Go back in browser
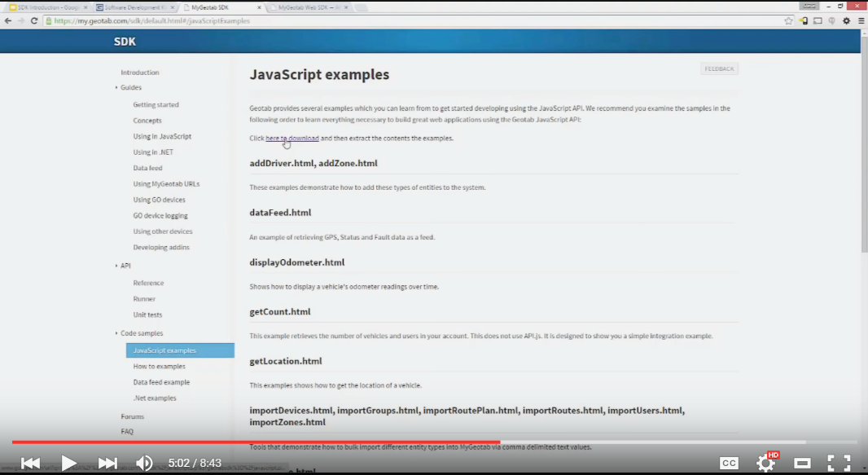The height and width of the screenshot is (475, 868). click(7, 20)
